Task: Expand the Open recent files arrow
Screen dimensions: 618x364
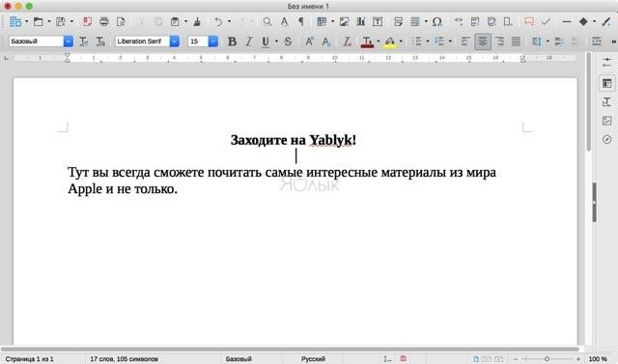Action: click(x=49, y=21)
